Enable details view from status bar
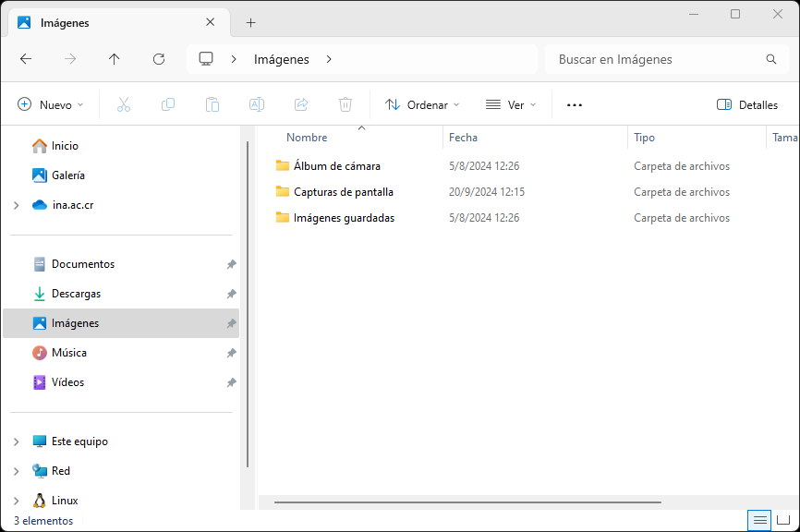 758,520
